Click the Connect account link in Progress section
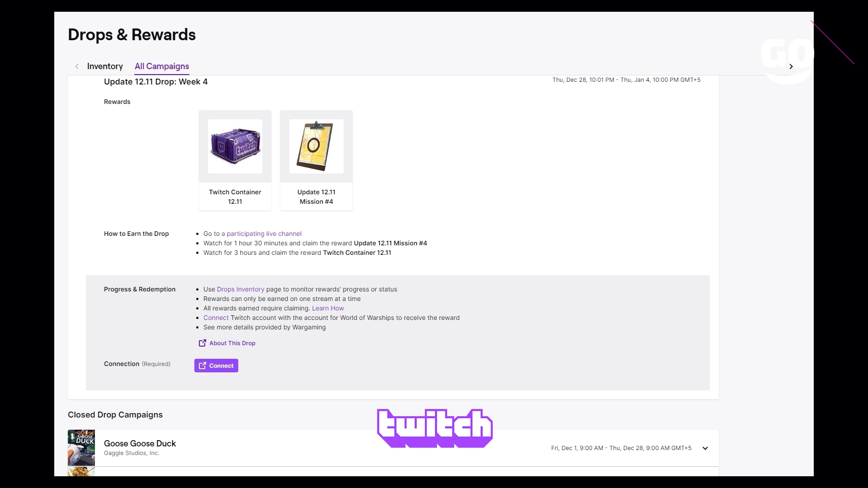Image resolution: width=868 pixels, height=488 pixels. 216,318
